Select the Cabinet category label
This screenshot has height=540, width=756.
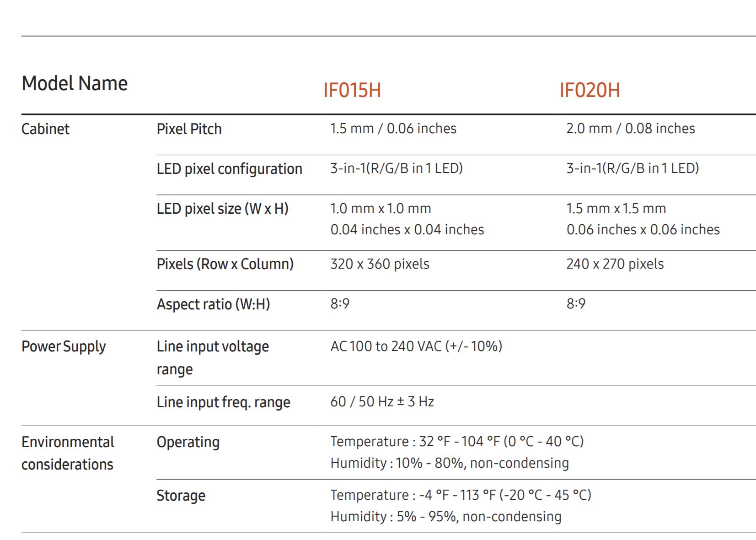[45, 129]
